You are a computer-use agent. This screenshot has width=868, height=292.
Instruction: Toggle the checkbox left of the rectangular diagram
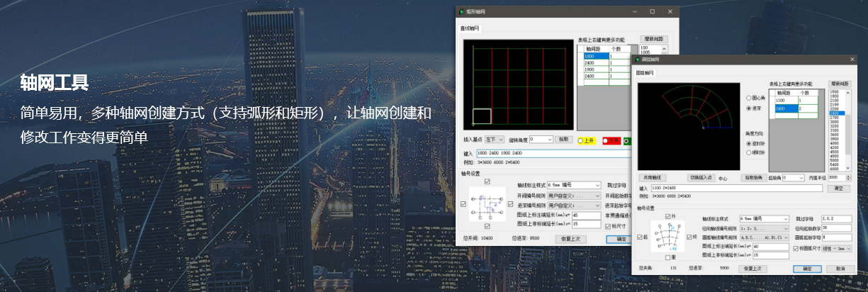pyautogui.click(x=463, y=204)
